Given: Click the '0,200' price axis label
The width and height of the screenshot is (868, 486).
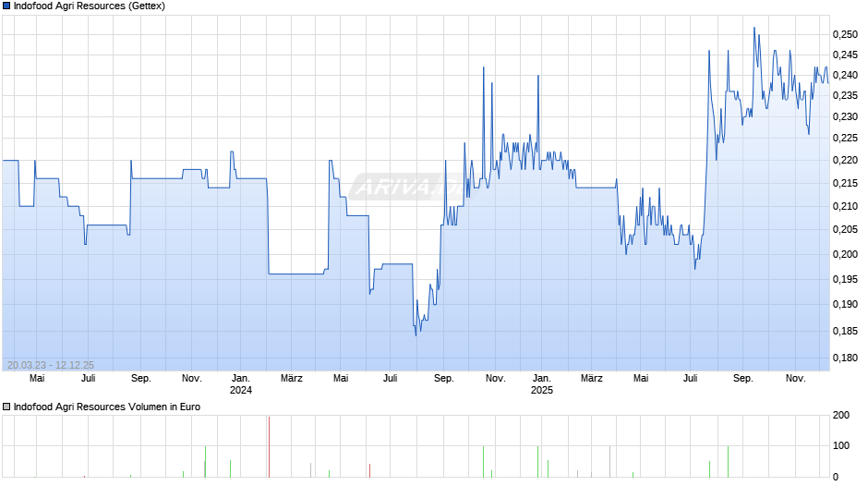Looking at the screenshot, I should pos(845,254).
